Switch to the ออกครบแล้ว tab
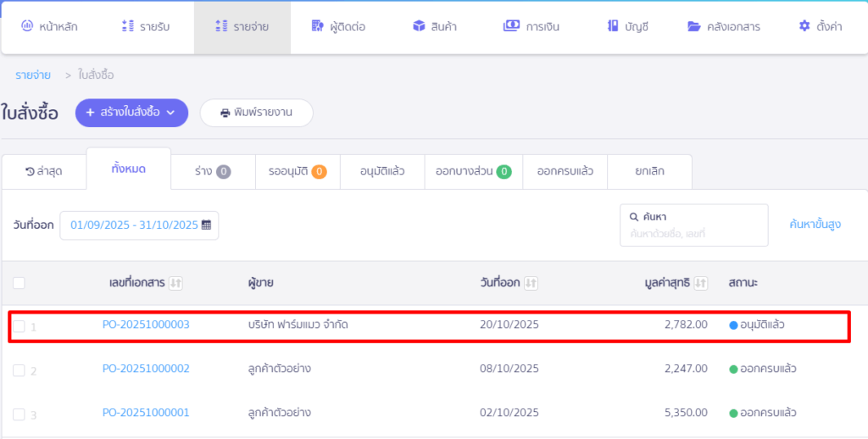The width and height of the screenshot is (868, 439). (565, 171)
